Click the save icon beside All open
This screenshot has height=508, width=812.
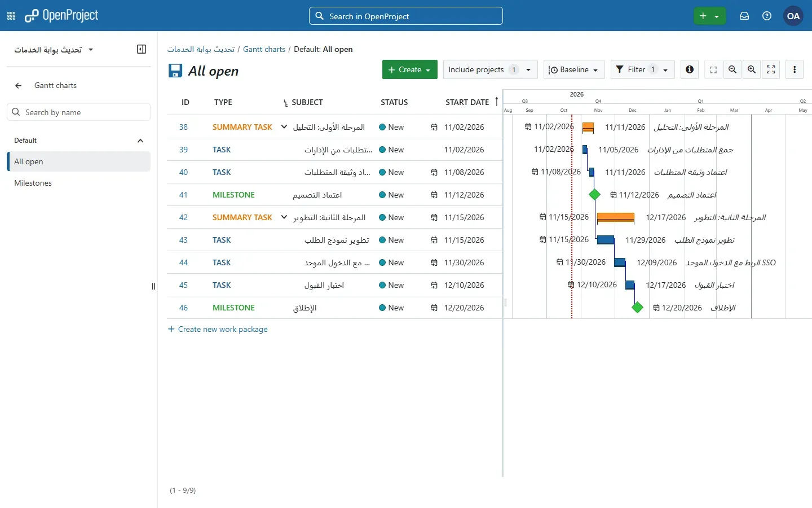tap(175, 71)
